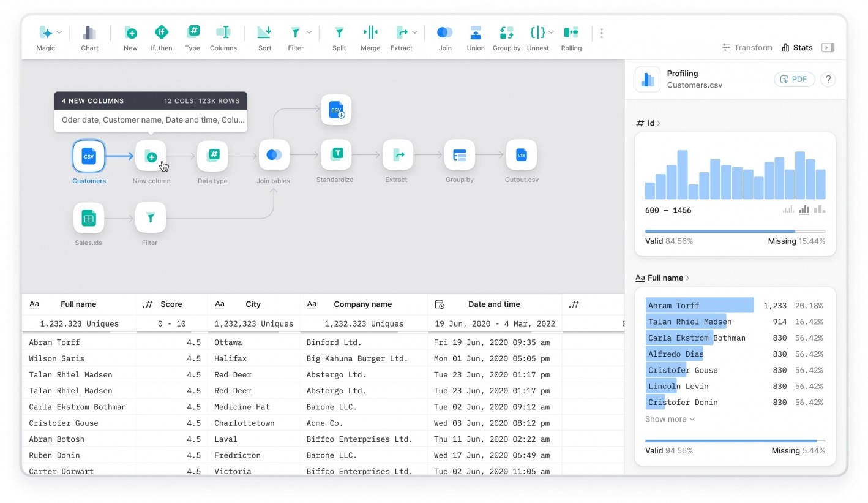Expand Show more names list
The image size is (868, 503).
pyautogui.click(x=670, y=419)
